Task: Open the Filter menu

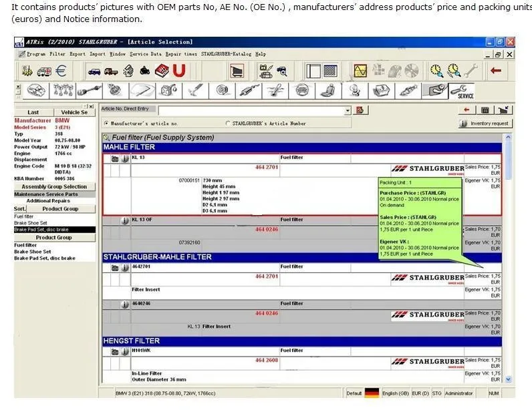Action: (x=57, y=54)
